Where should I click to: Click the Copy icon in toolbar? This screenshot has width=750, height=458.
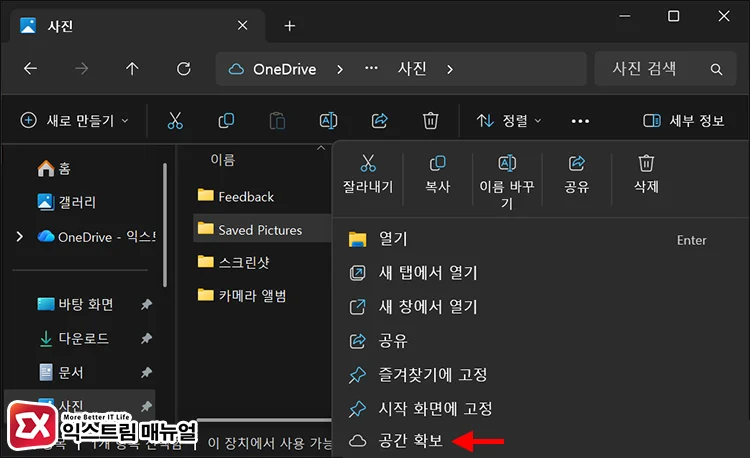(x=226, y=120)
